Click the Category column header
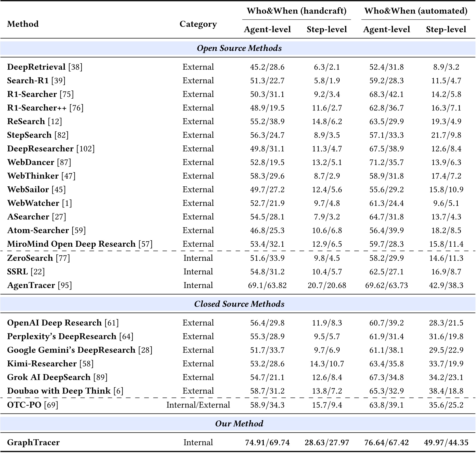Screen dimensions: 476x453 198,24
